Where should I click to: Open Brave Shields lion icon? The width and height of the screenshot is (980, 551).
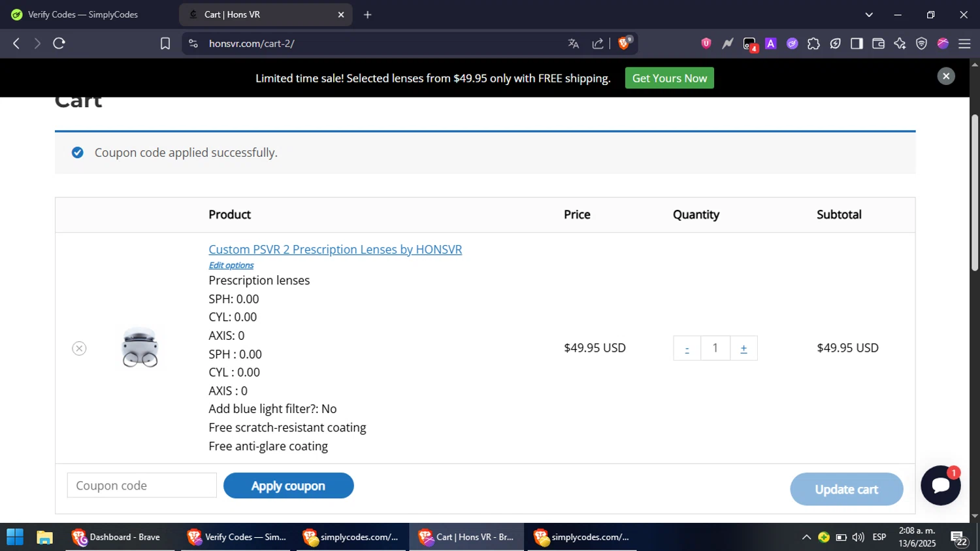(x=624, y=43)
